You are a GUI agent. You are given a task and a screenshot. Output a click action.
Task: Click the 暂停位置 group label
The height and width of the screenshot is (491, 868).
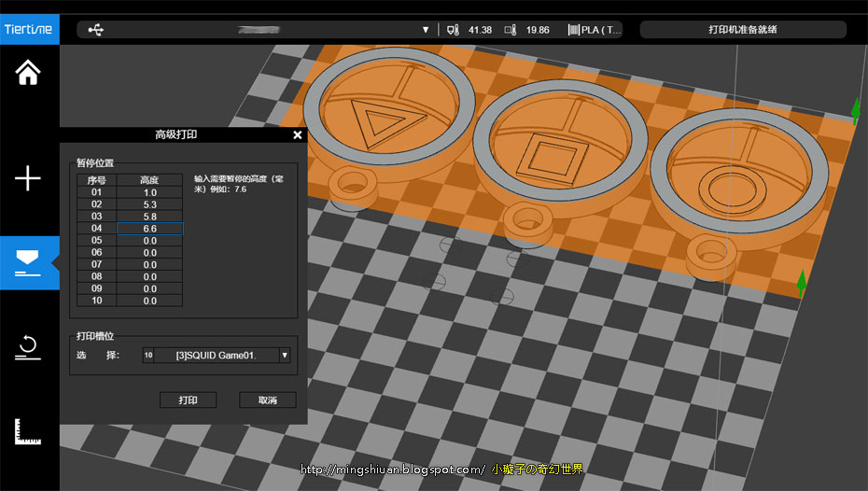point(94,162)
